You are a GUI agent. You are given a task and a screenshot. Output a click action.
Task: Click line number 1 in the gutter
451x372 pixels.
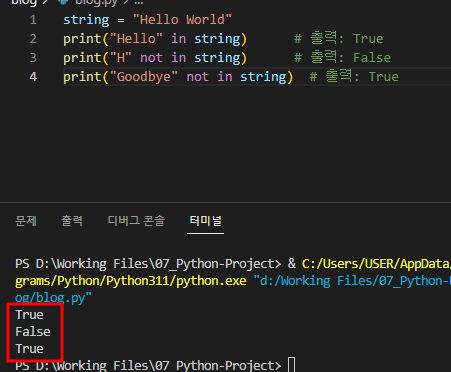[33, 20]
